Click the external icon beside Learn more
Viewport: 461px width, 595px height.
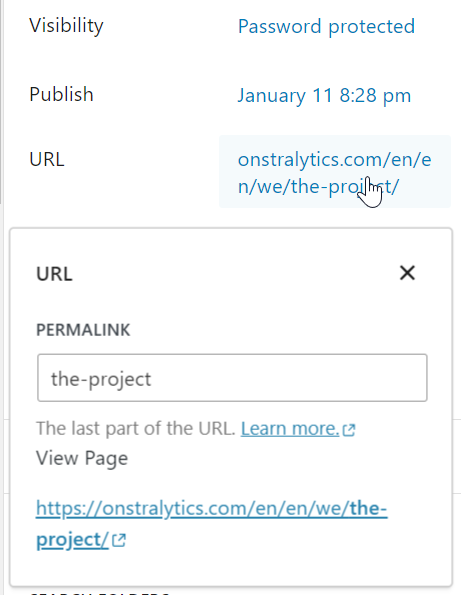(x=348, y=430)
